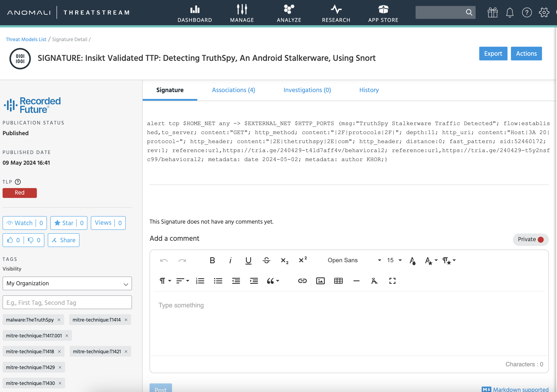Click the tags input field
557x392 pixels.
(x=67, y=302)
